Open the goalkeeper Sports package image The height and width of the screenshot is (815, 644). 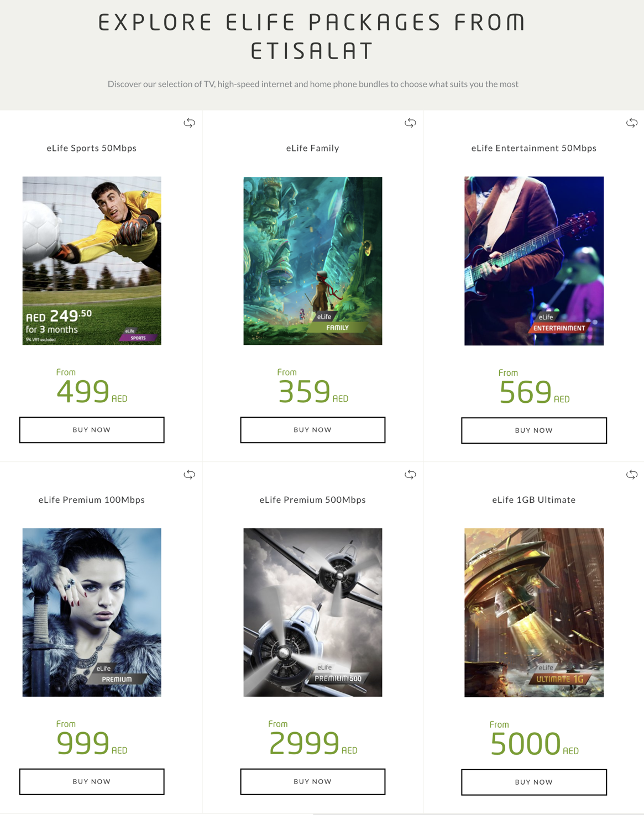coord(92,261)
